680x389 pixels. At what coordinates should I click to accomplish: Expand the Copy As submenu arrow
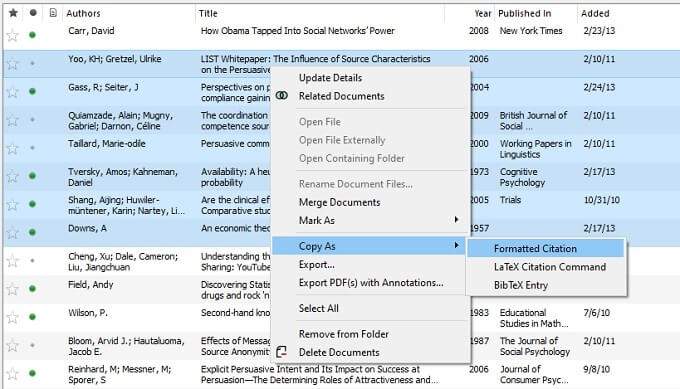pos(456,245)
